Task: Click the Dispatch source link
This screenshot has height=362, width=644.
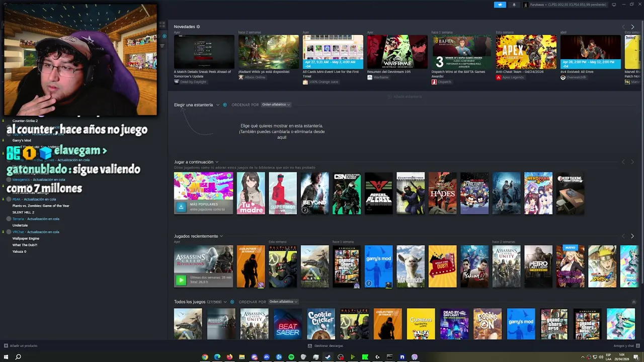Action: coord(442,82)
